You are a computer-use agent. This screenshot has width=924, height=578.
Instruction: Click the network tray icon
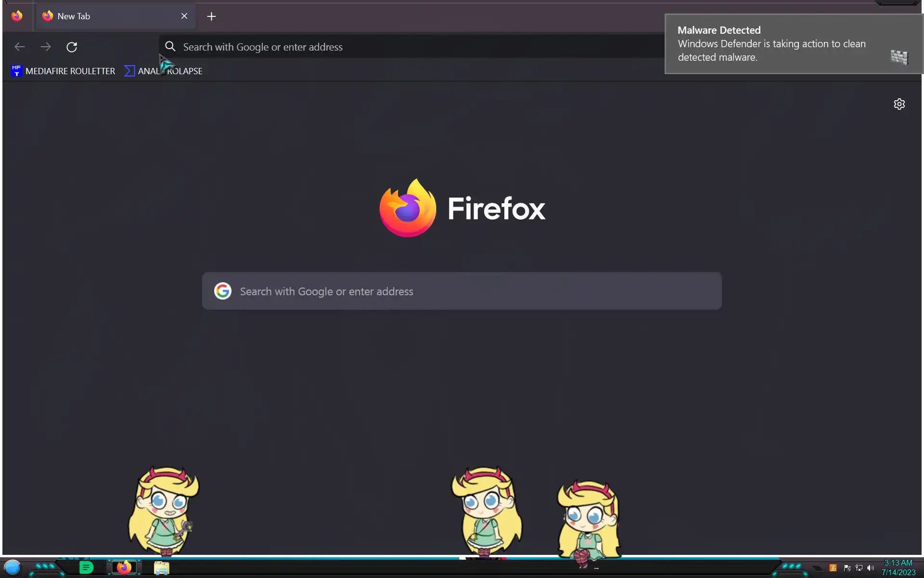[x=859, y=568]
